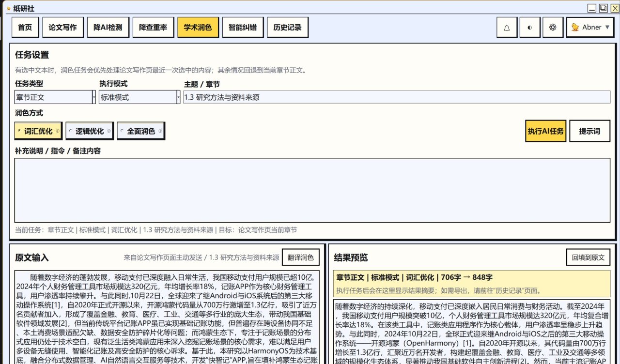
Task: Go to the 历史记录 tab
Action: click(288, 28)
